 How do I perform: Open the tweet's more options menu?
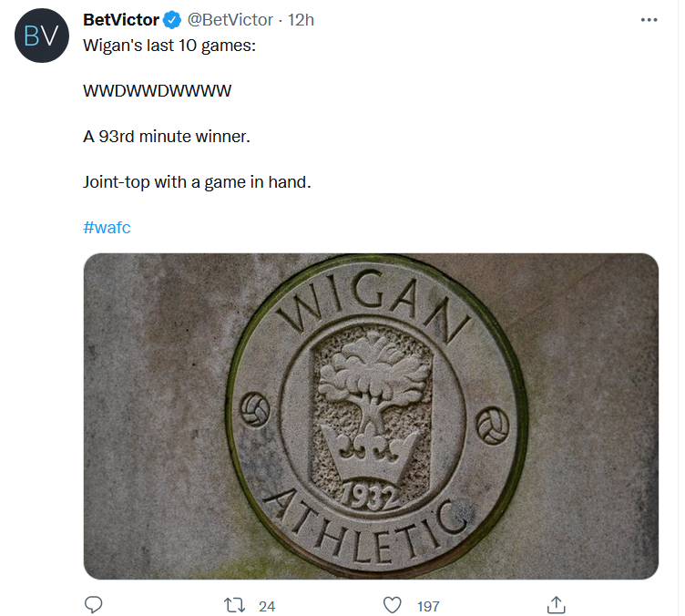tap(648, 20)
